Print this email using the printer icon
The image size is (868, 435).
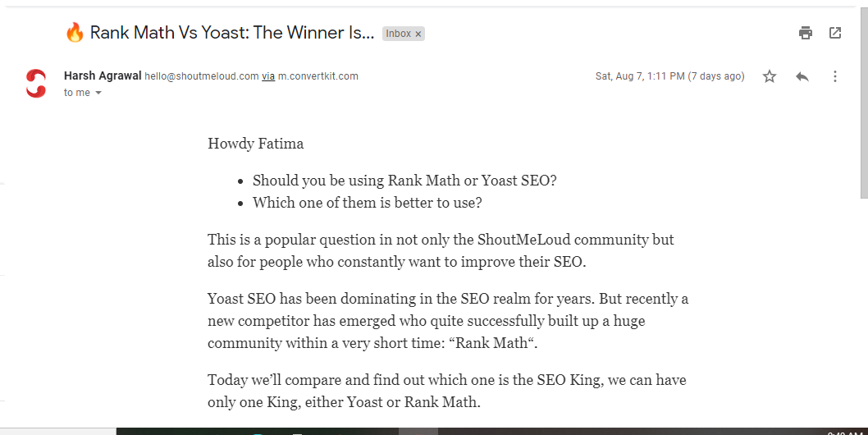pyautogui.click(x=806, y=34)
